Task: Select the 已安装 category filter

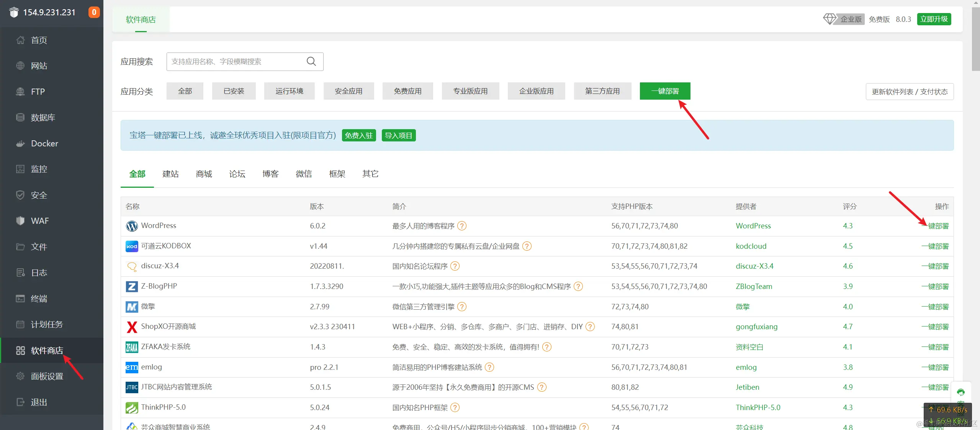Action: pos(234,91)
